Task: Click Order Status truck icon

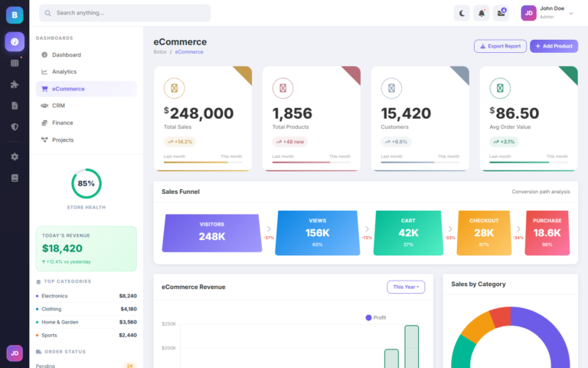Action: click(x=38, y=352)
